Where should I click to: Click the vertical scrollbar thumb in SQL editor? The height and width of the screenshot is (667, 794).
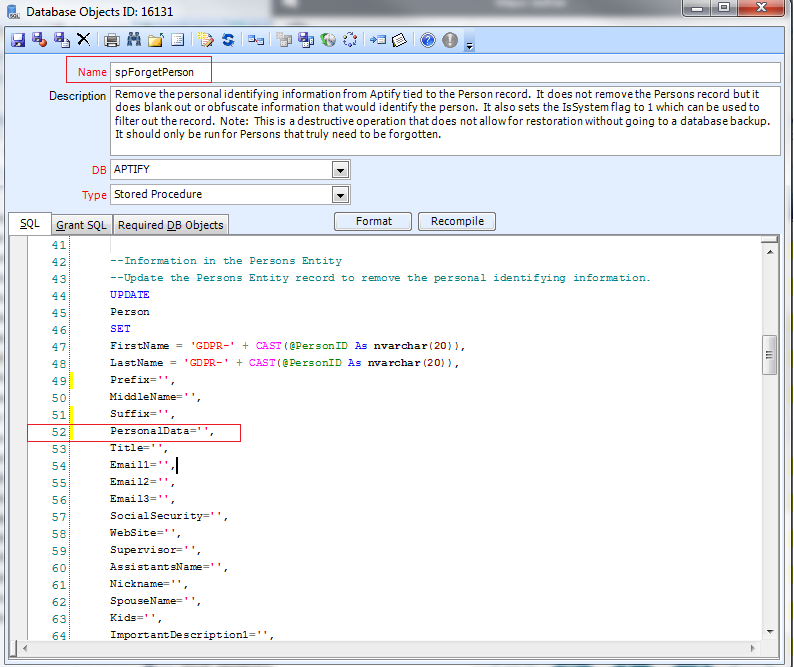(770, 355)
